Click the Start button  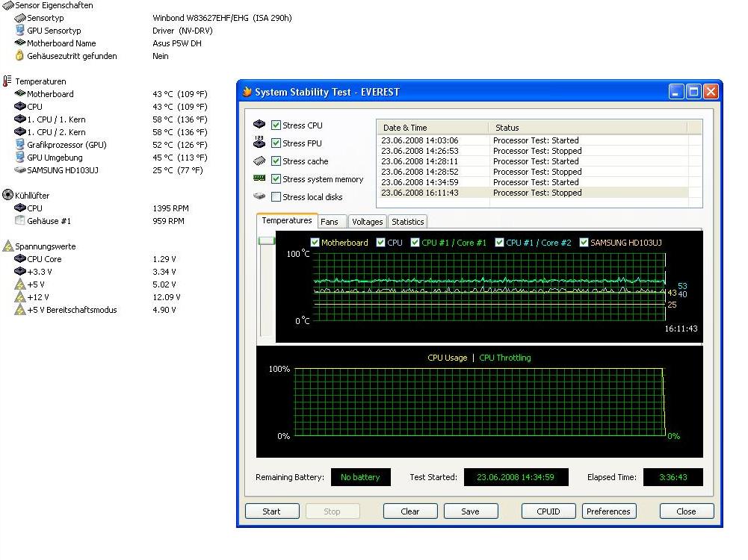pyautogui.click(x=272, y=511)
